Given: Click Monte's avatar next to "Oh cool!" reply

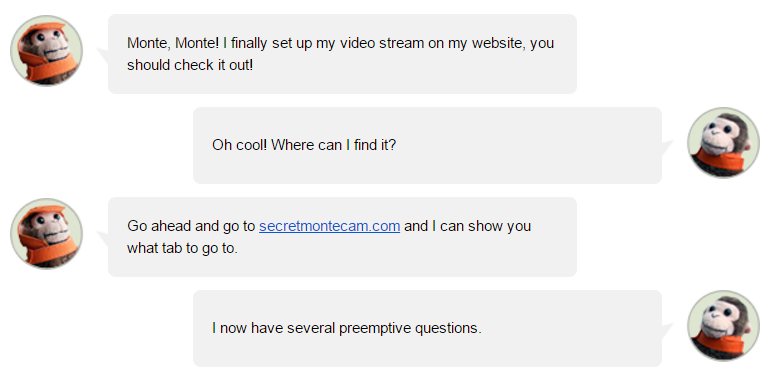Looking at the screenshot, I should 723,142.
